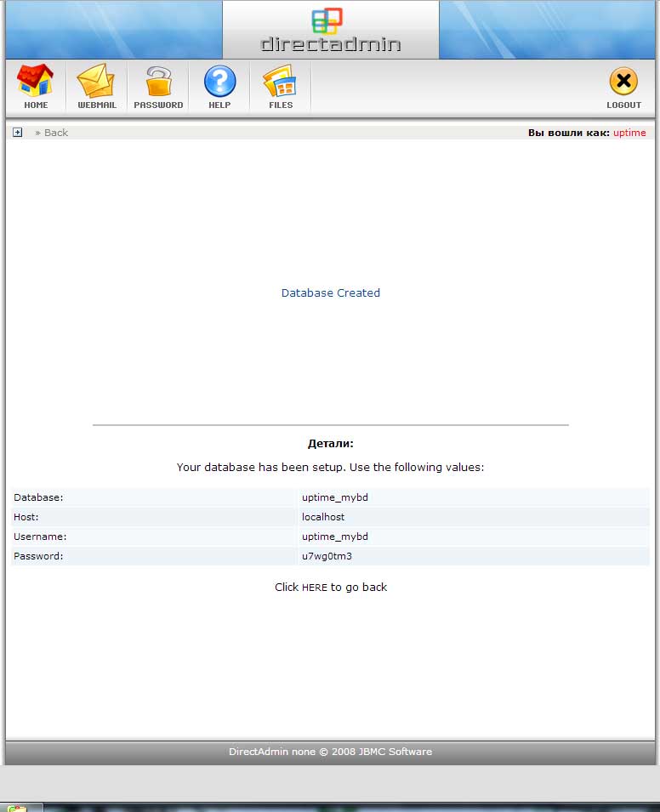Image resolution: width=660 pixels, height=812 pixels.
Task: Open the Home page icon
Action: pyautogui.click(x=35, y=81)
